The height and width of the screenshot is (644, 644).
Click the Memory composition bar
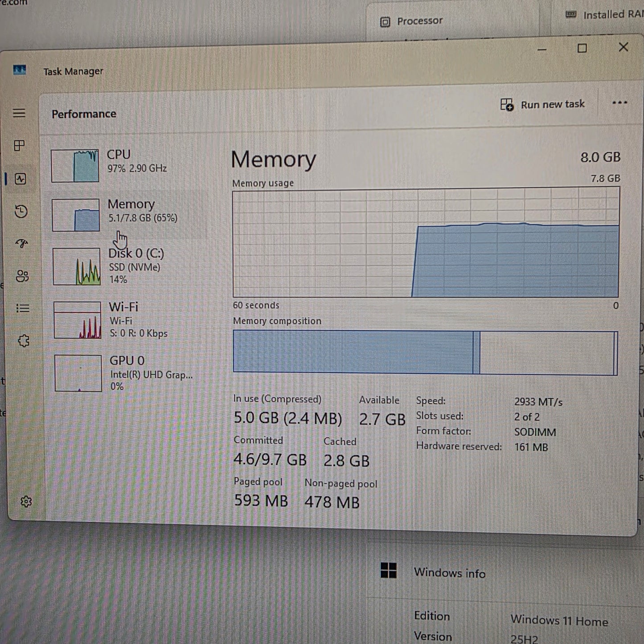[426, 353]
